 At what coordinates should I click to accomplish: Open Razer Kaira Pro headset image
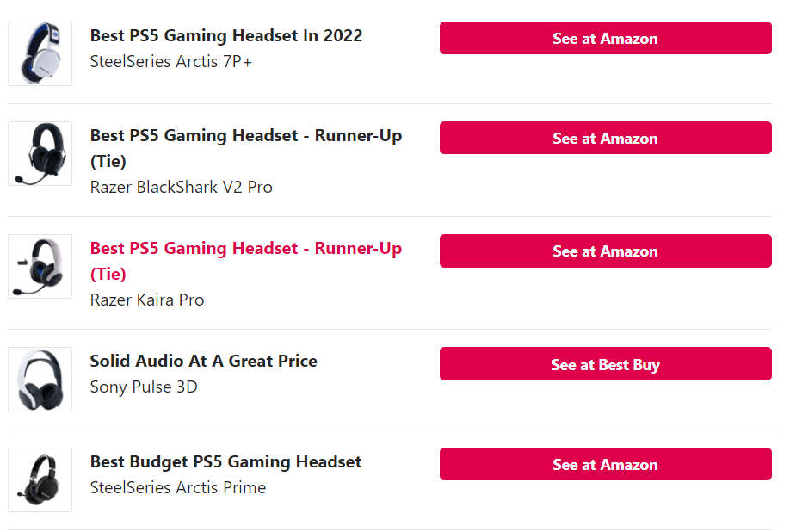pyautogui.click(x=40, y=267)
